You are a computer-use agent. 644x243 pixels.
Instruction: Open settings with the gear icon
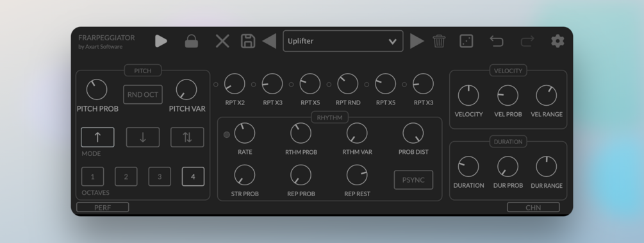pos(557,41)
